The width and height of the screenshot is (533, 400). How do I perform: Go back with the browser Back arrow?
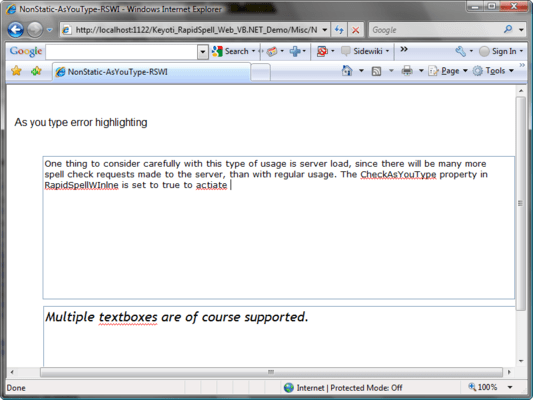16,30
